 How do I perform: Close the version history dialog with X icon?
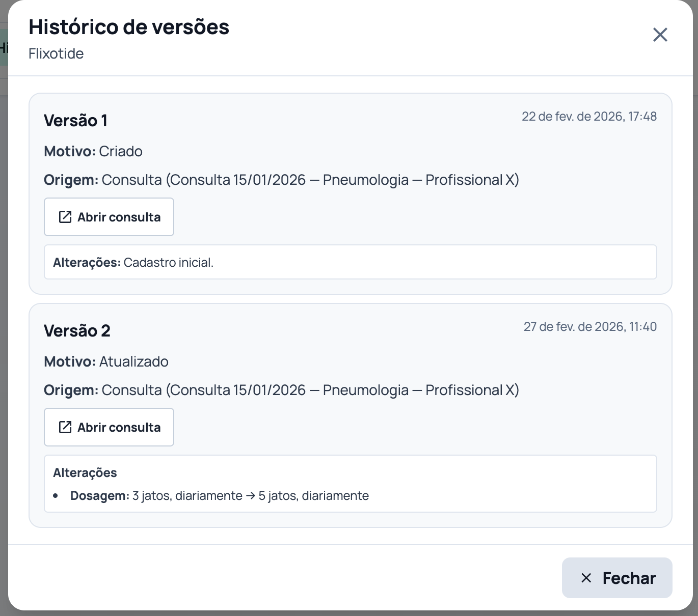tap(660, 35)
